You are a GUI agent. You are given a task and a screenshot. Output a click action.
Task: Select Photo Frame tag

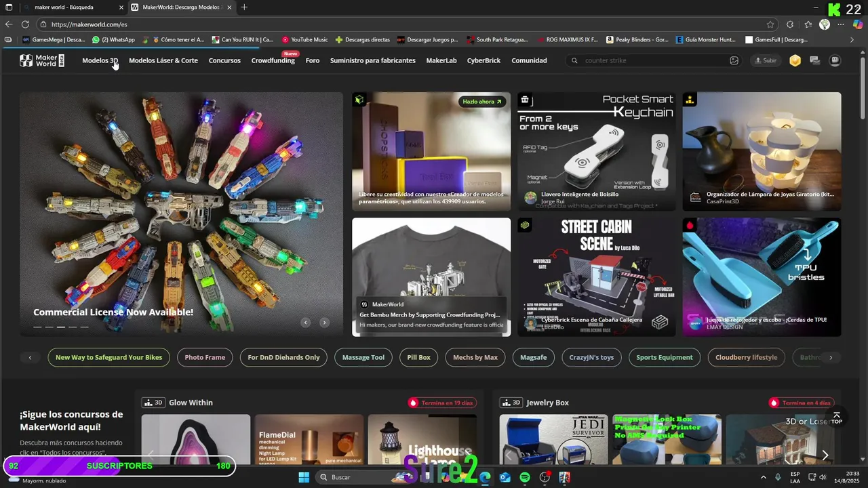click(x=205, y=357)
